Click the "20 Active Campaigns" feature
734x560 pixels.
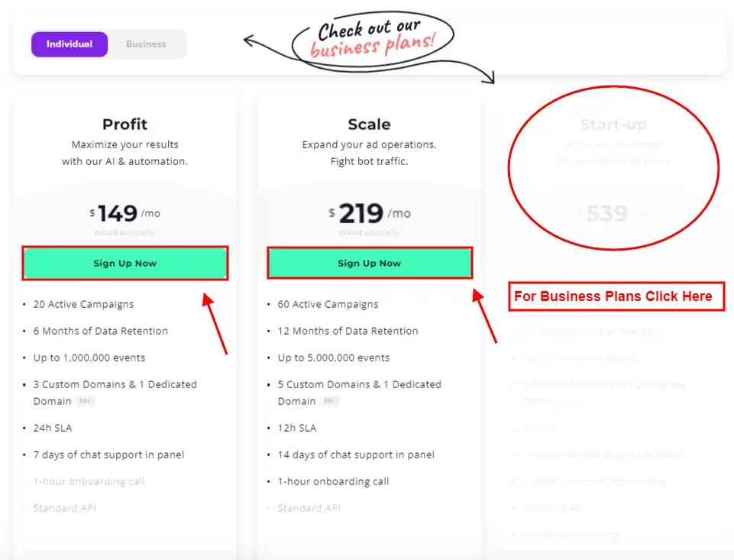(x=83, y=304)
